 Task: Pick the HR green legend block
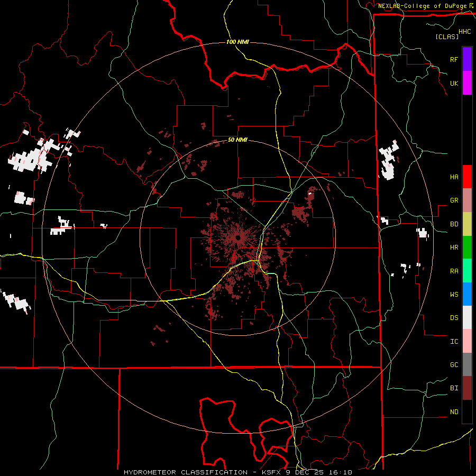click(x=467, y=248)
